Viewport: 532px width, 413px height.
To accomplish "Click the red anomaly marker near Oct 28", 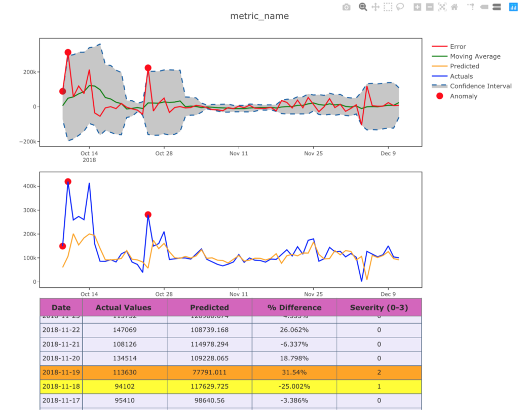I will point(148,67).
